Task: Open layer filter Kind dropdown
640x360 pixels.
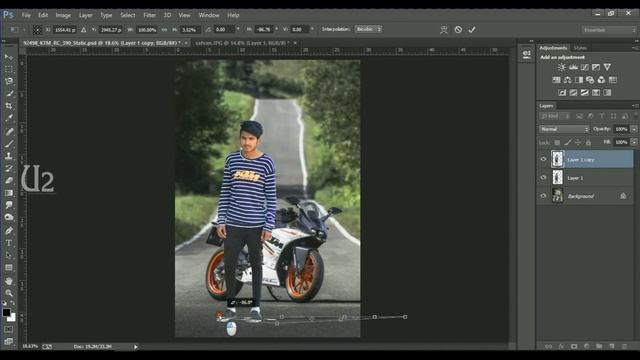Action: [x=555, y=116]
